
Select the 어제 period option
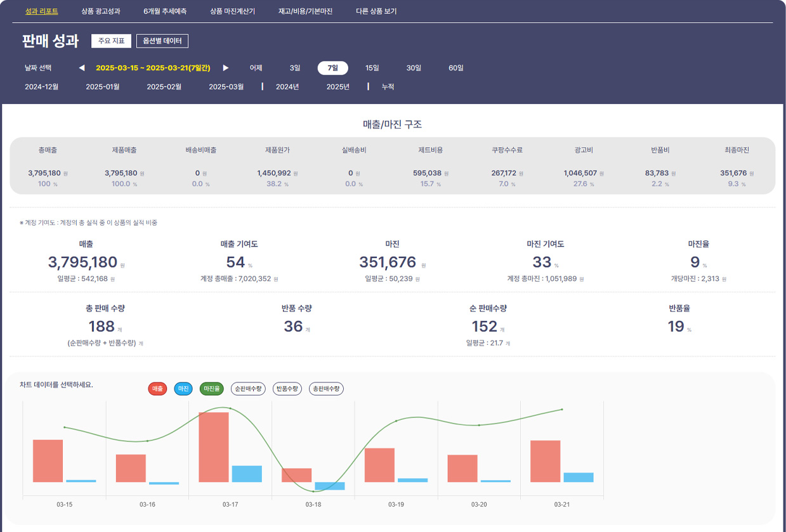[x=256, y=68]
